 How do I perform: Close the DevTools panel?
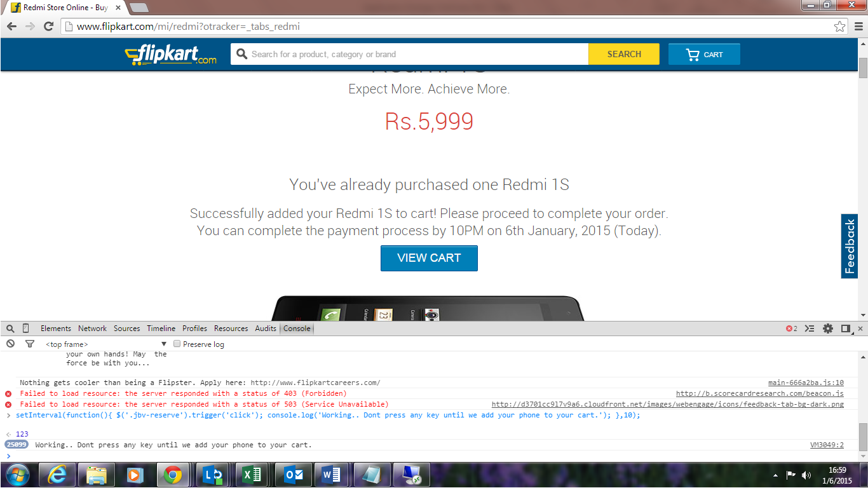tap(860, 329)
